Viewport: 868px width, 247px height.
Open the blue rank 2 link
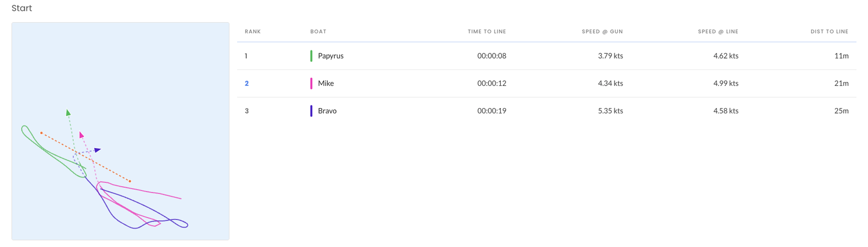[246, 84]
